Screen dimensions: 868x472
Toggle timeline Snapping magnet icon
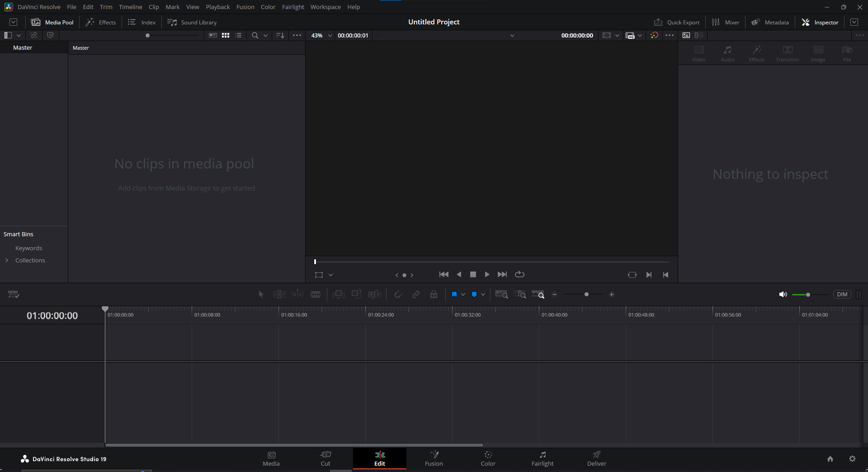pyautogui.click(x=398, y=294)
